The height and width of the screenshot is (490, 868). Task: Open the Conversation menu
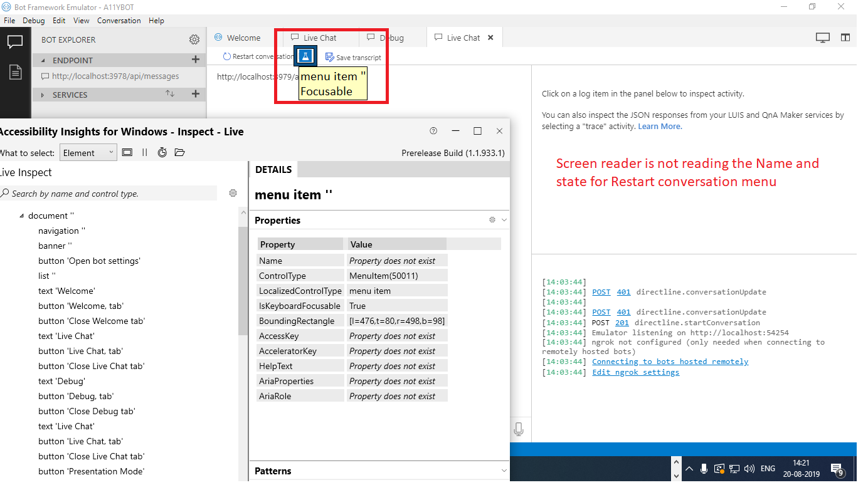tap(119, 21)
